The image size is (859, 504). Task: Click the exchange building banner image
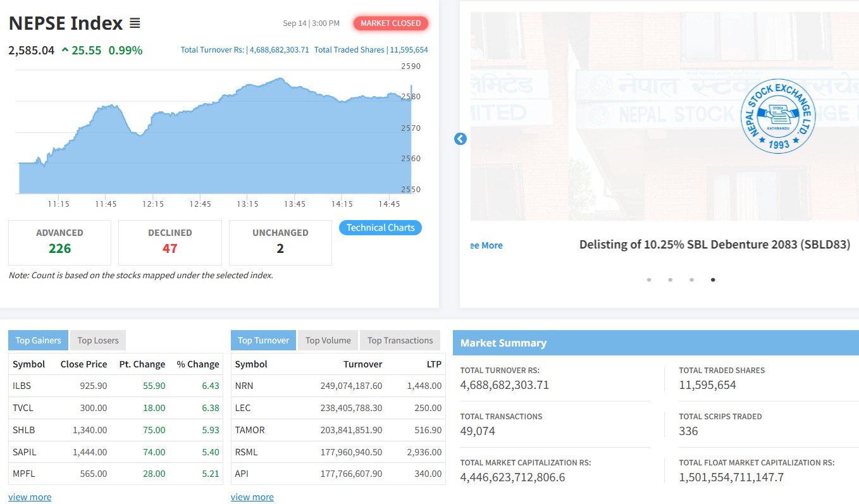(664, 116)
